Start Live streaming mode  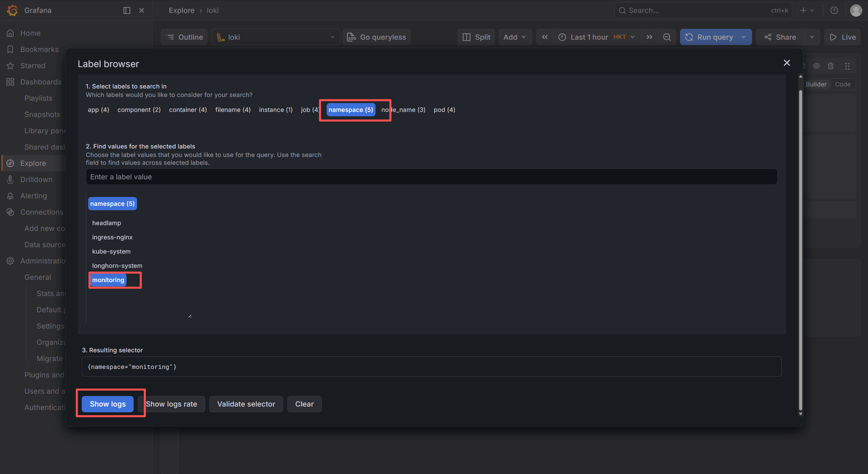[843, 37]
